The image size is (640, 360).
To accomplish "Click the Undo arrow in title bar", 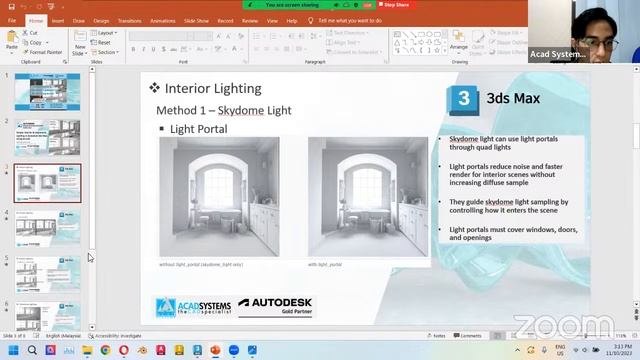I will tap(24, 7).
